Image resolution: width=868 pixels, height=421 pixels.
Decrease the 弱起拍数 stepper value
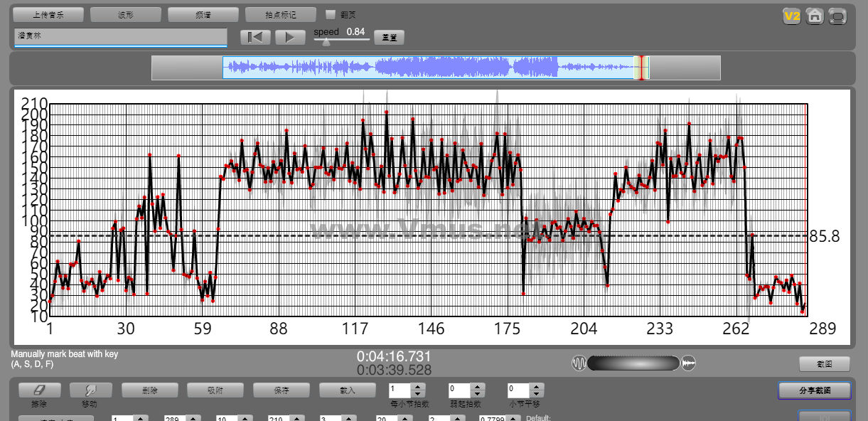pos(478,394)
